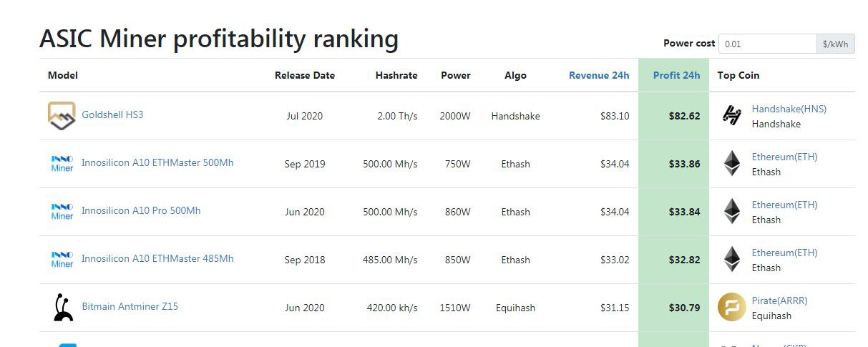Viewport: 868px width, 347px height.
Task: Open the Bitmain Antminer Z15 link
Action: [130, 306]
